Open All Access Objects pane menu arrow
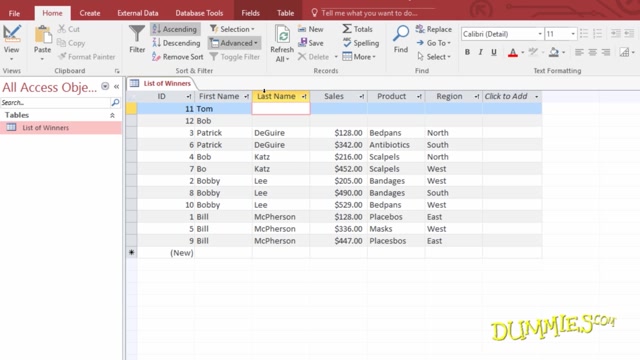The image size is (640, 360). coord(105,87)
